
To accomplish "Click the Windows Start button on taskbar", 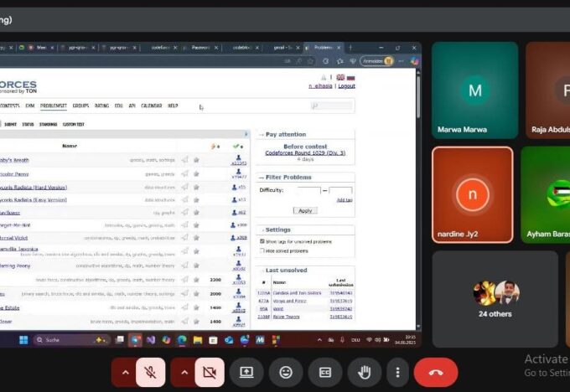I will (23, 340).
